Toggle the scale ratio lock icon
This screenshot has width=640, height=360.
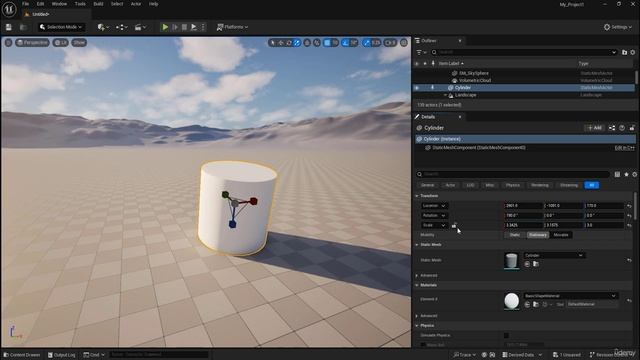coord(454,225)
